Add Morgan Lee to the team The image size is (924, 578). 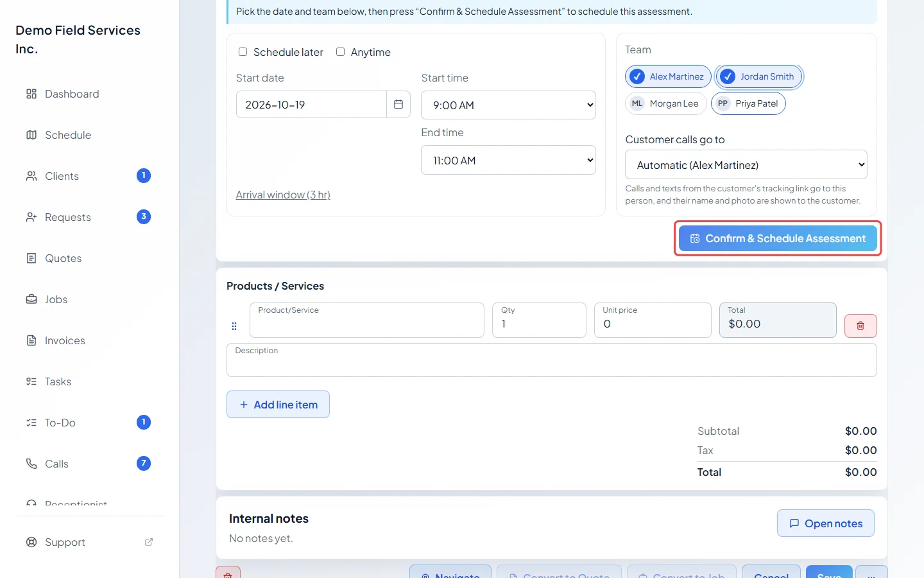(x=665, y=103)
